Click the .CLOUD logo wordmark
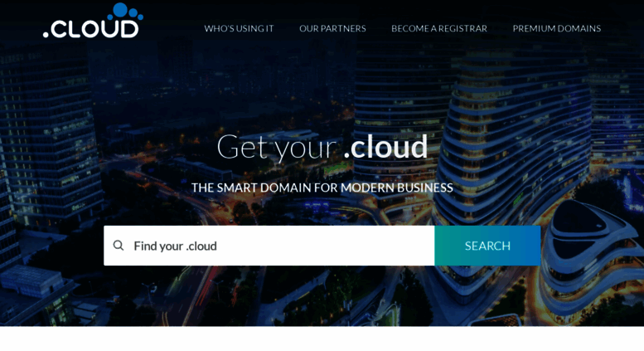Screen dimensions: 644x351 [x=91, y=29]
